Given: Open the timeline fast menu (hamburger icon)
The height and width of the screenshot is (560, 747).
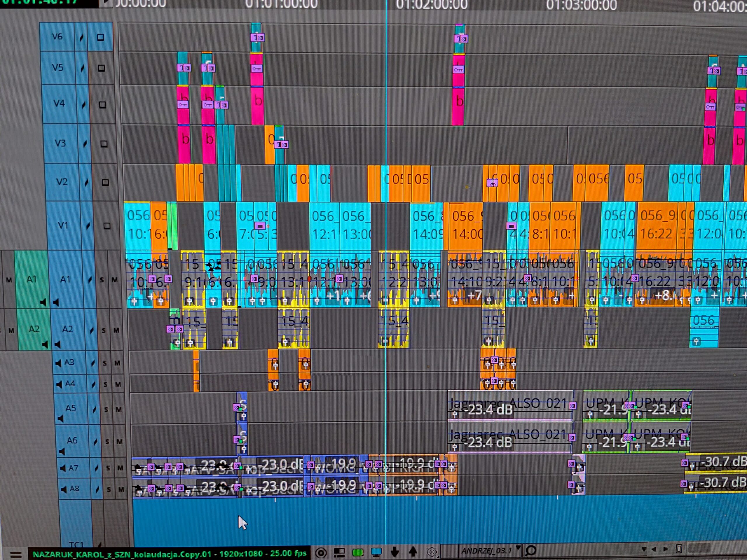Looking at the screenshot, I should click(16, 554).
